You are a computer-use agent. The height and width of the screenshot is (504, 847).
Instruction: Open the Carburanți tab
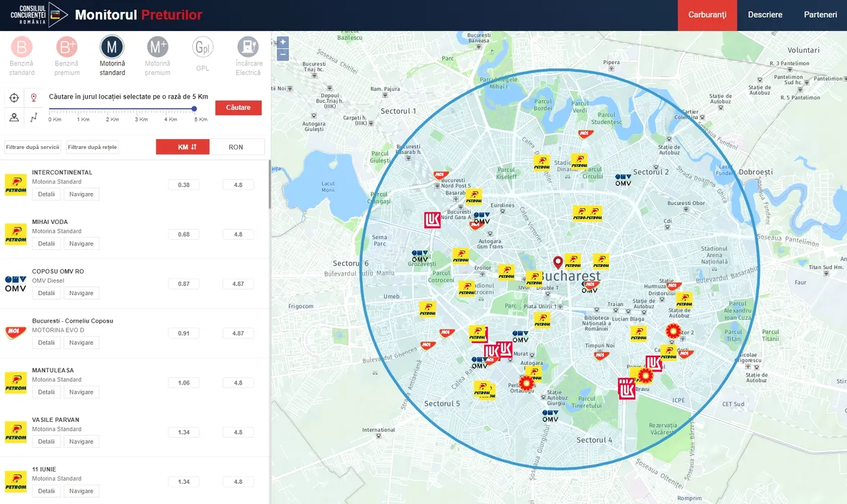[x=707, y=14]
